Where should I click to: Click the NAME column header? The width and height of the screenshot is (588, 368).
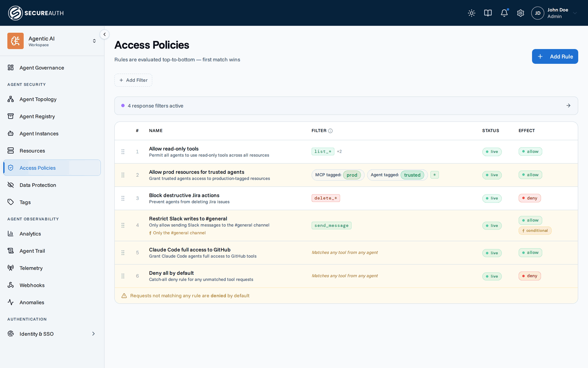pos(156,131)
